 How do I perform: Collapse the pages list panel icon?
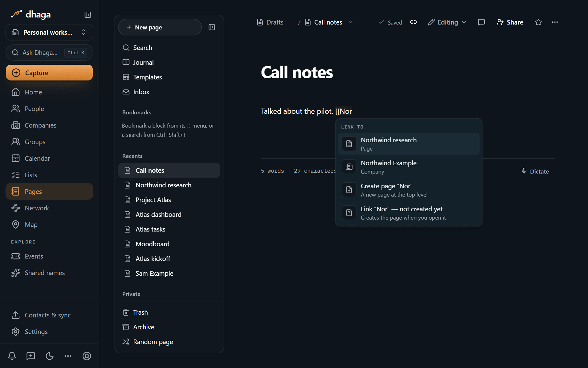(212, 27)
